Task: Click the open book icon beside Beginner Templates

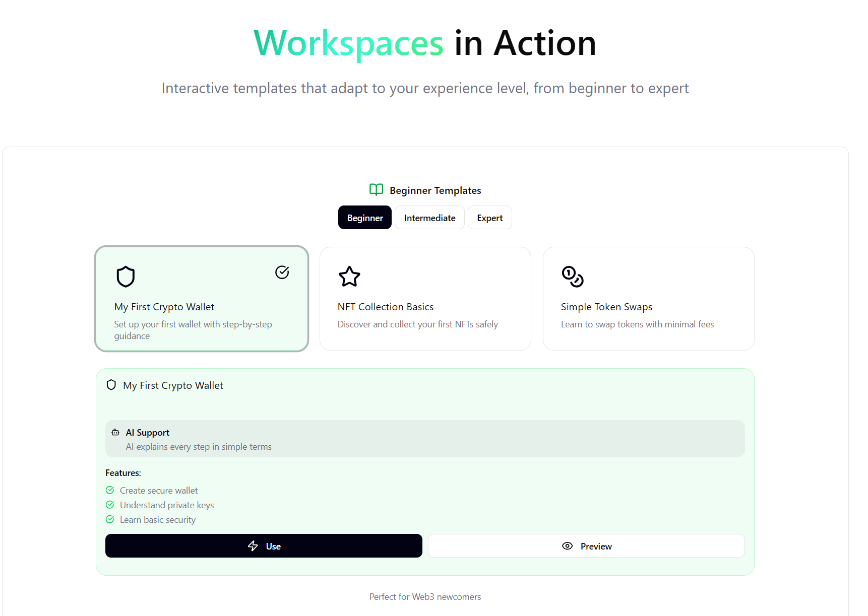Action: pyautogui.click(x=376, y=190)
